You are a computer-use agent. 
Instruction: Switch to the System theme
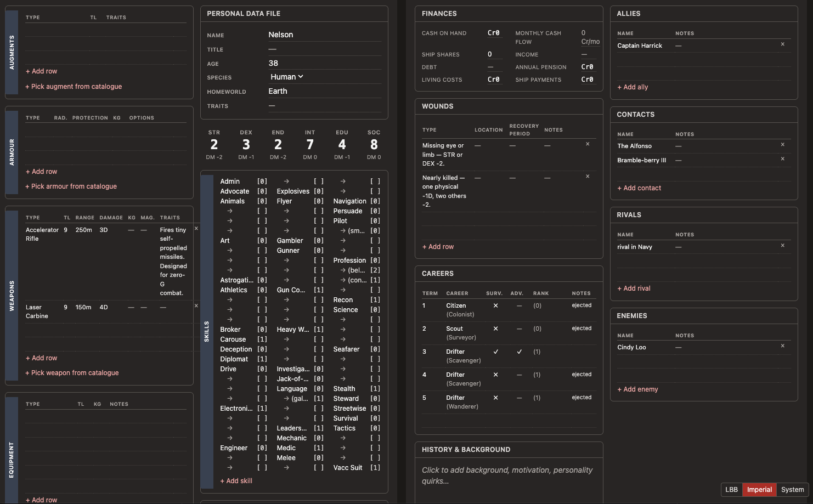click(x=792, y=490)
